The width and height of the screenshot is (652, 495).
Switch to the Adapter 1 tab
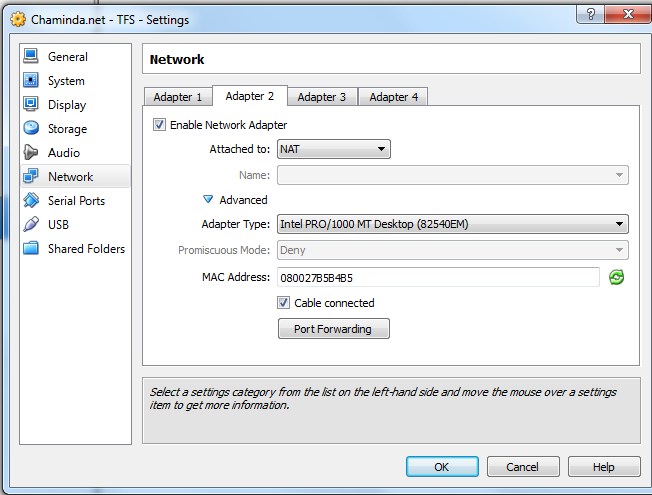tap(178, 97)
